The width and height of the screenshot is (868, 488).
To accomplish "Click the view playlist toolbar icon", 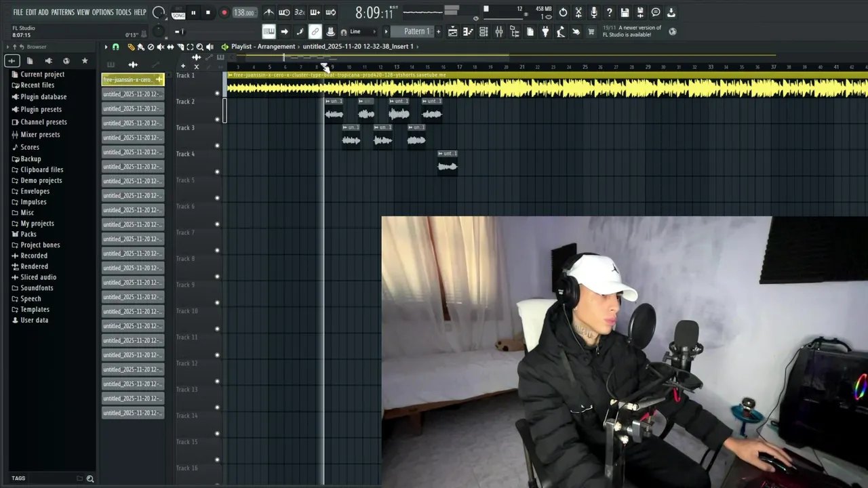I will (452, 31).
